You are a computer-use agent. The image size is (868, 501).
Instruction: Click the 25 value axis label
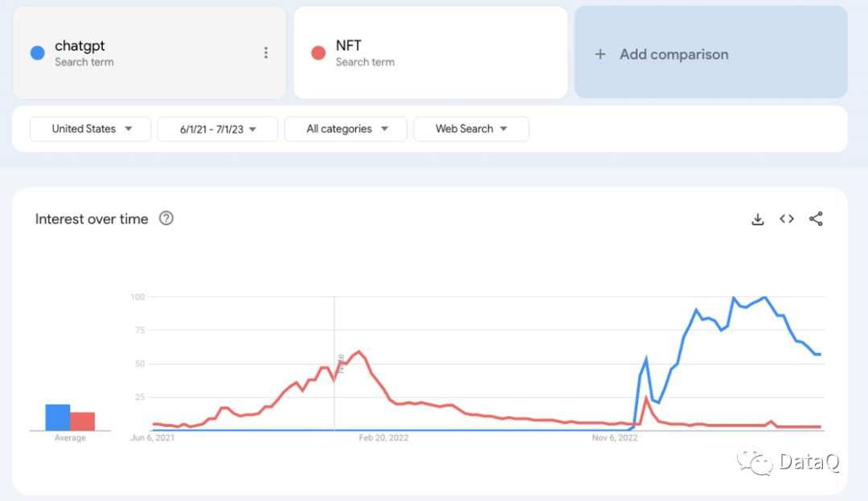140,397
